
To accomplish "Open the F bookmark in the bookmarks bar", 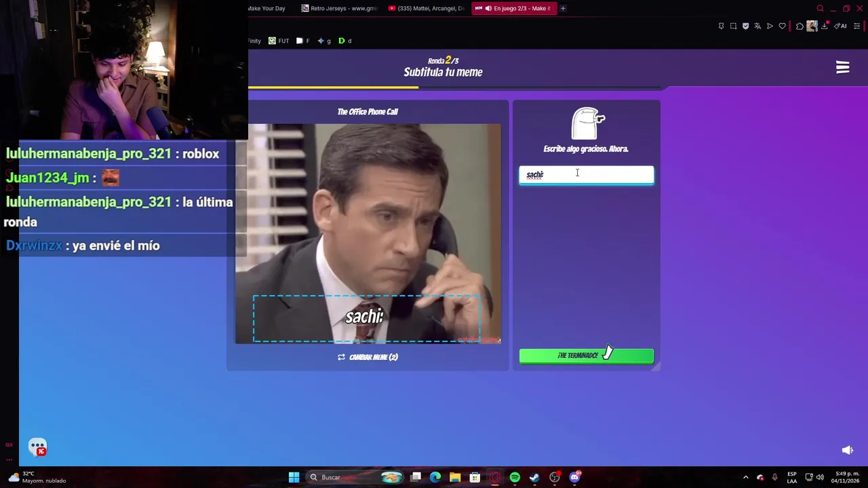I will tap(302, 41).
